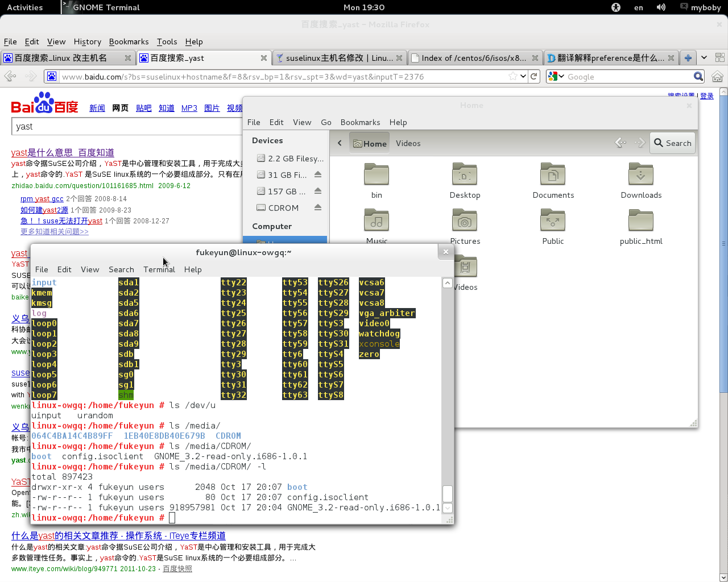Open the rpm yast gcc link
This screenshot has height=582, width=728.
tap(42, 198)
